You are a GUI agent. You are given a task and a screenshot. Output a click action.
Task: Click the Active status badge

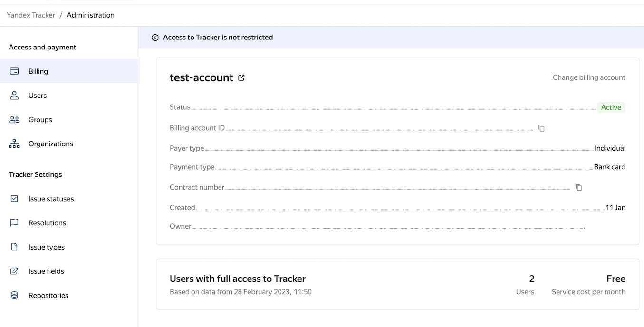[x=611, y=107]
